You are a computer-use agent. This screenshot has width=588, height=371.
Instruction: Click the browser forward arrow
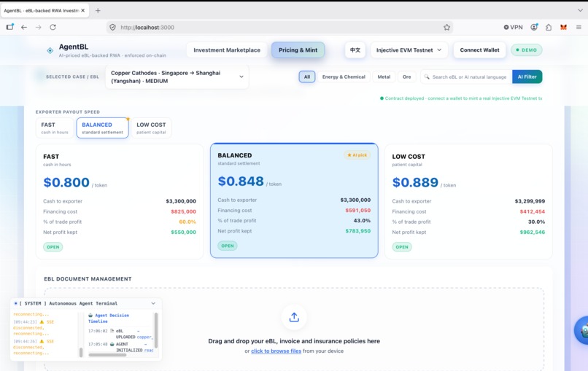(x=38, y=28)
